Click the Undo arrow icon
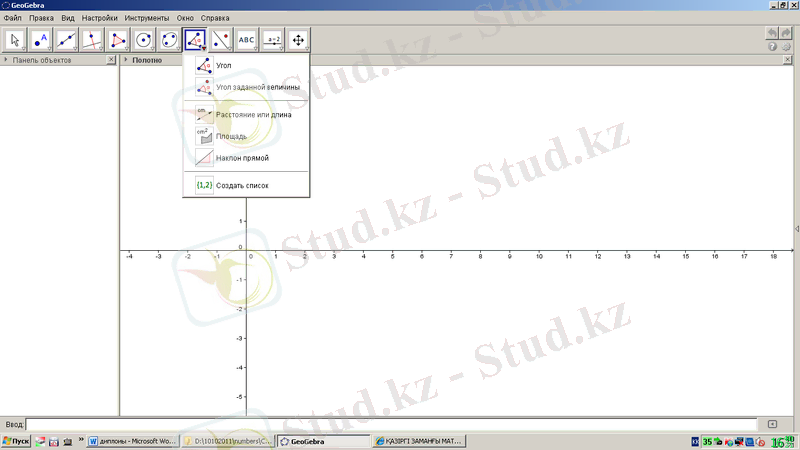The width and height of the screenshot is (800, 450). 772,33
